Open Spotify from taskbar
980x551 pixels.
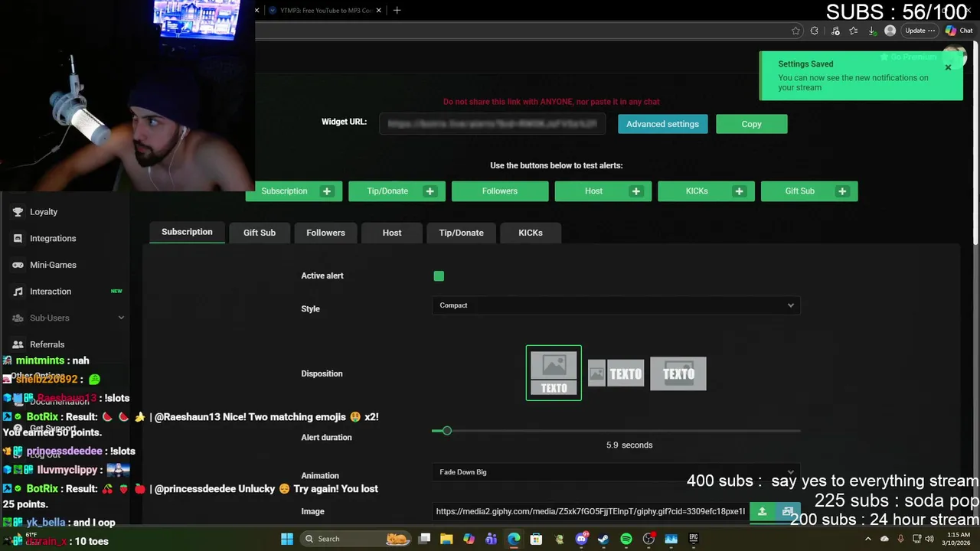pos(626,539)
